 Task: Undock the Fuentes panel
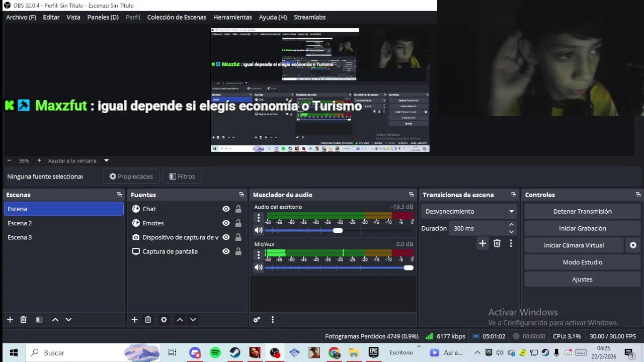[242, 195]
